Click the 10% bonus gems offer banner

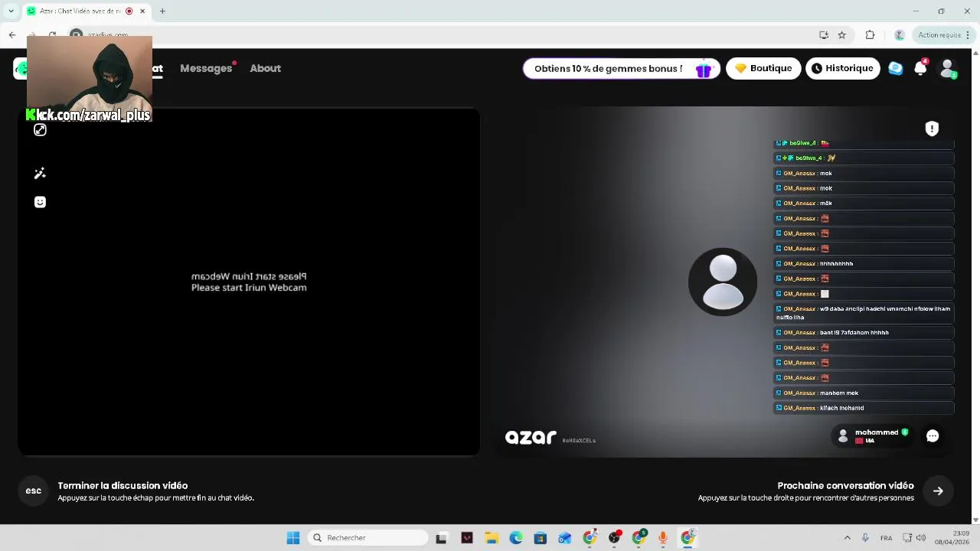621,69
